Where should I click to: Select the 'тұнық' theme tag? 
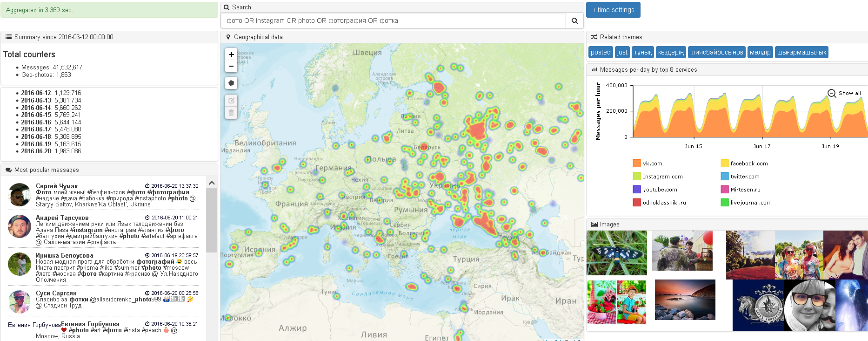click(x=643, y=53)
